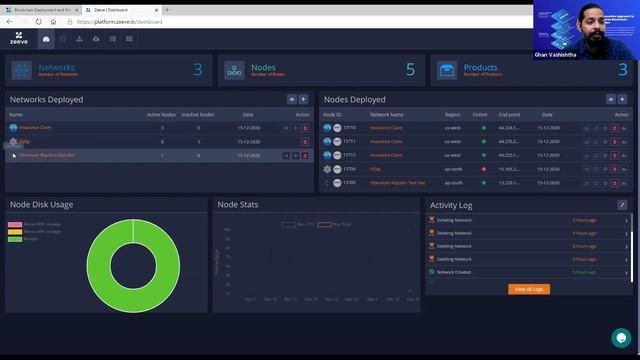This screenshot has height=360, width=640.
Task: Click the Zeeve logo
Action: point(19,38)
